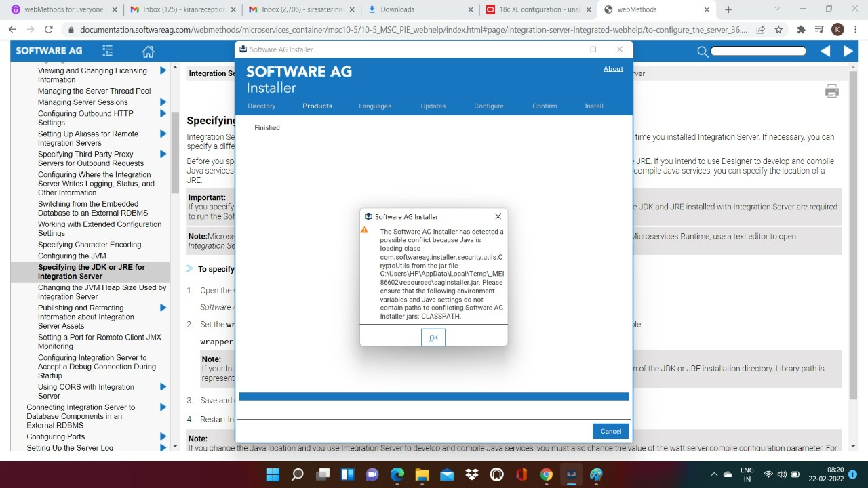Go to next documentation page arrow

pyautogui.click(x=848, y=51)
